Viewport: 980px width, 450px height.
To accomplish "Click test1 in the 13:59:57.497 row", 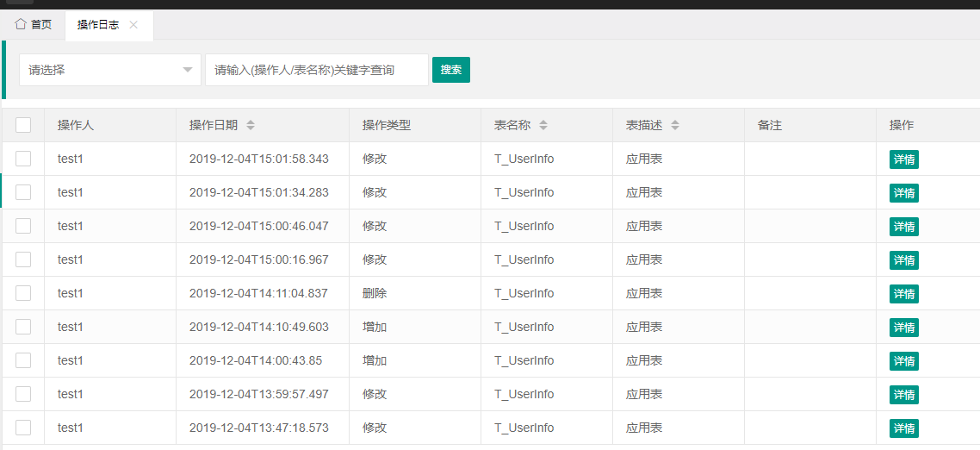I will (70, 394).
